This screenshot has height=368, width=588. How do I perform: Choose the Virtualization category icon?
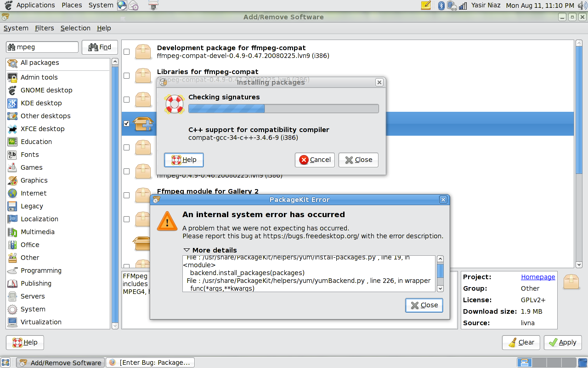tap(12, 322)
